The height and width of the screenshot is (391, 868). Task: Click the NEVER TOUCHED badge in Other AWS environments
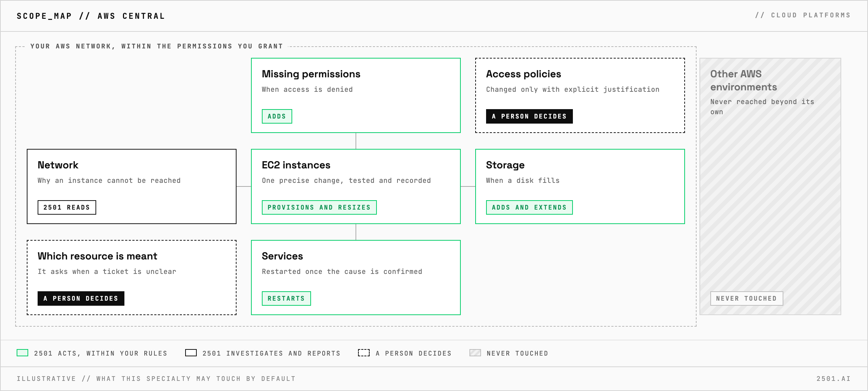pyautogui.click(x=747, y=298)
